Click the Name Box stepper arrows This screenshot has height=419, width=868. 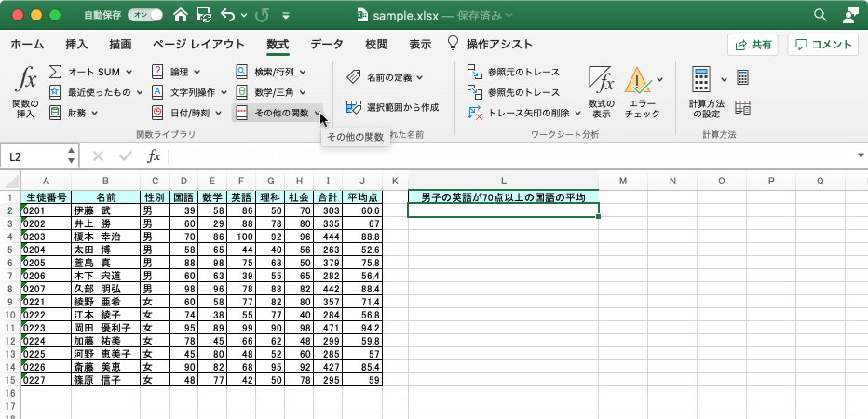tap(71, 156)
